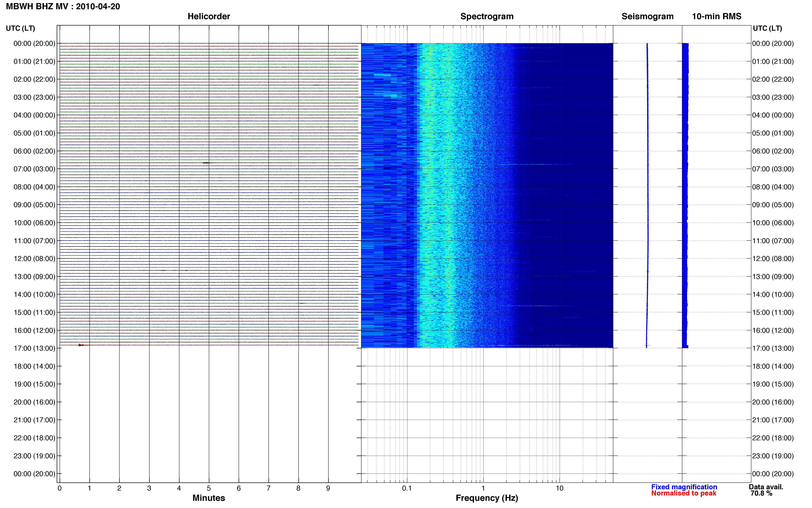Click 23:00 (19:00) on the 10-min RMS time axis

(x=773, y=456)
